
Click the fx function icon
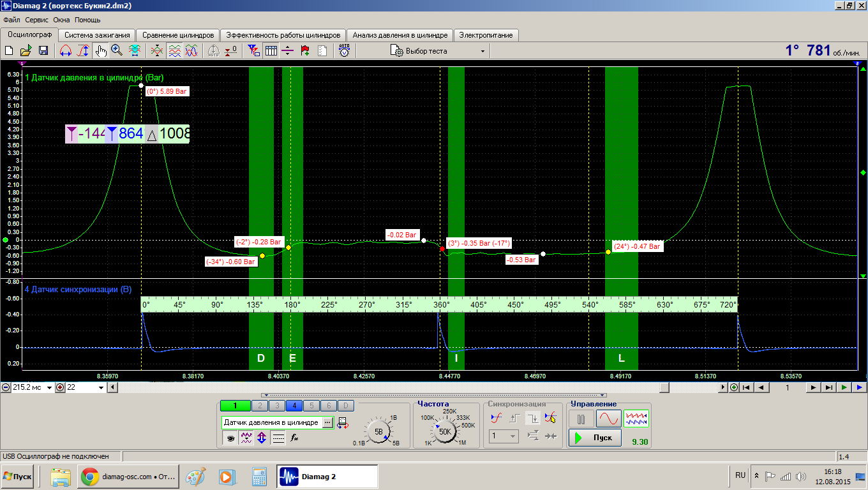pos(295,438)
